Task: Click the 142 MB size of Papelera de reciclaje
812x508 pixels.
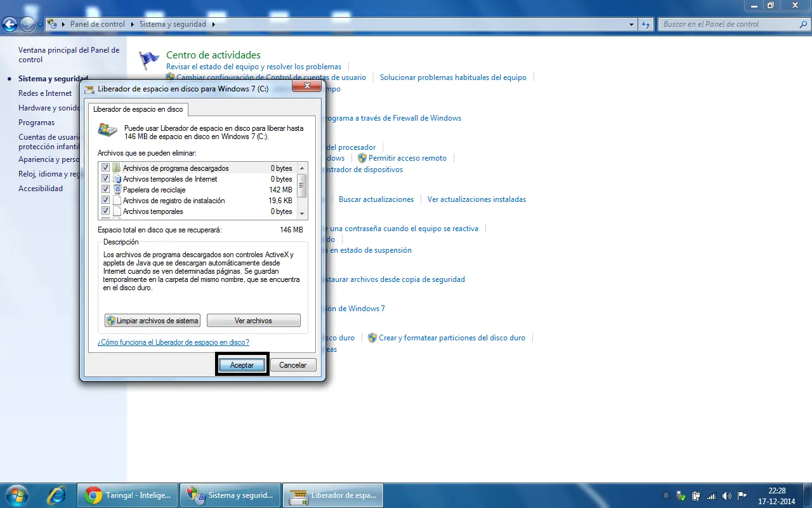Action: 280,190
